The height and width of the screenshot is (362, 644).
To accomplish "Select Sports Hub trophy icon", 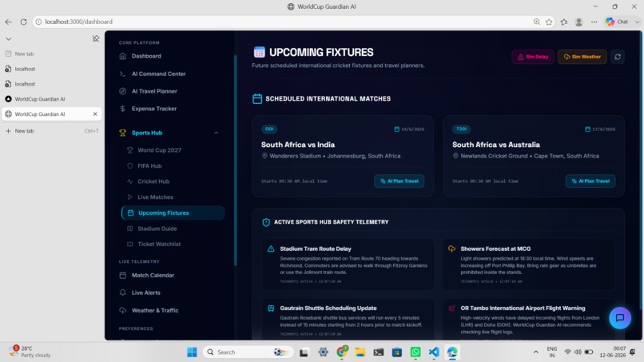I will [x=122, y=133].
